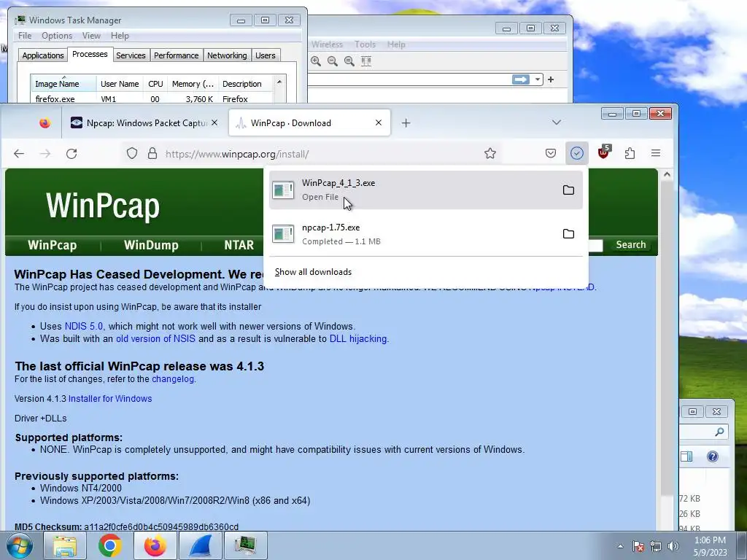Open file WinPcap_4_1_3.exe download
Screen dimensions: 747x560
coord(426,190)
